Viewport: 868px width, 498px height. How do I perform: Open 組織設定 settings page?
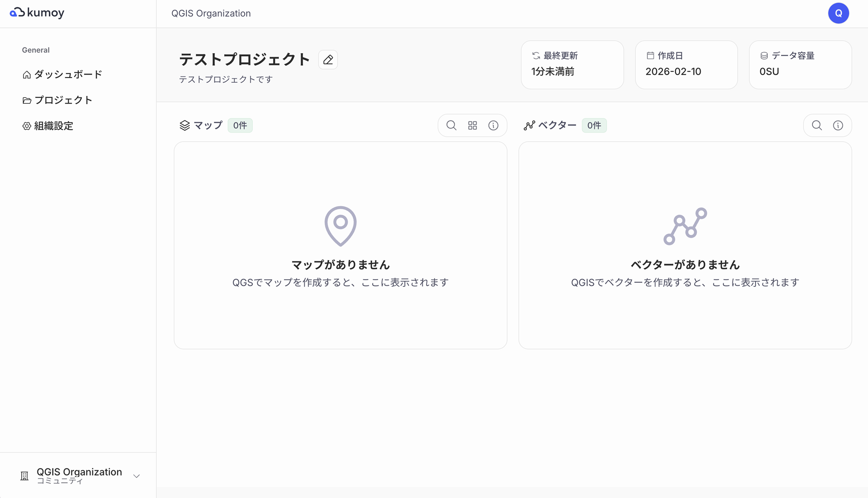(48, 126)
